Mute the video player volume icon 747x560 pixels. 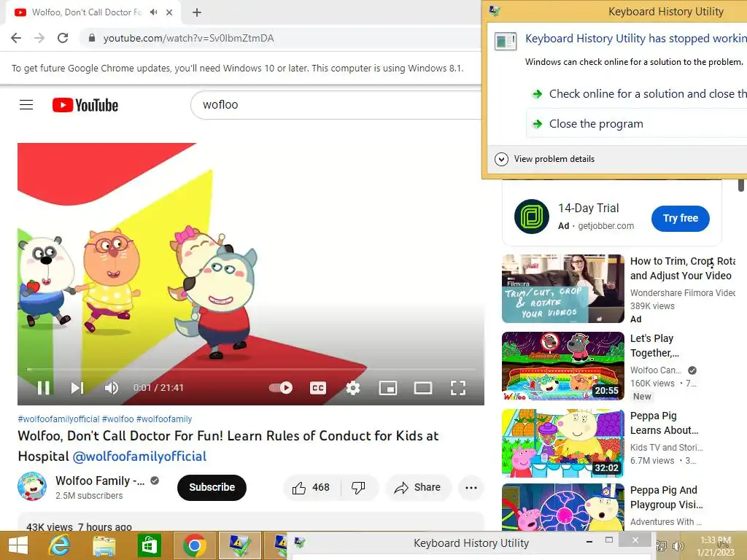point(112,388)
